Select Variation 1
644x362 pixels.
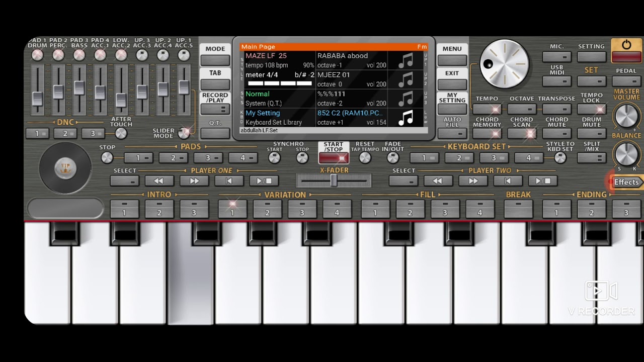232,209
